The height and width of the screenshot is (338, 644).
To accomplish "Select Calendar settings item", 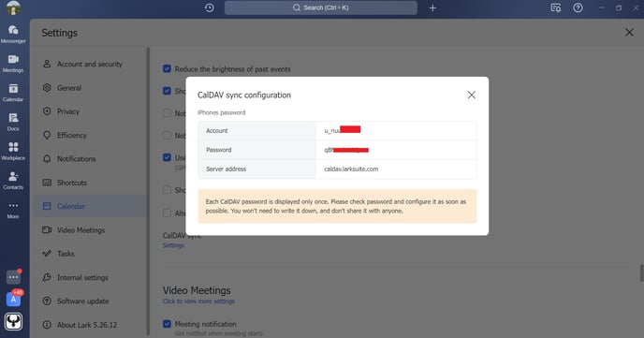I will [90, 206].
